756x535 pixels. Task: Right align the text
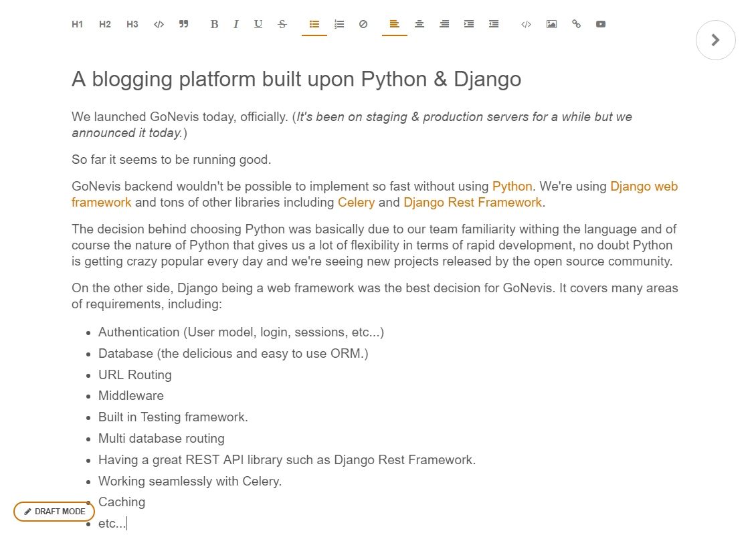click(x=444, y=24)
